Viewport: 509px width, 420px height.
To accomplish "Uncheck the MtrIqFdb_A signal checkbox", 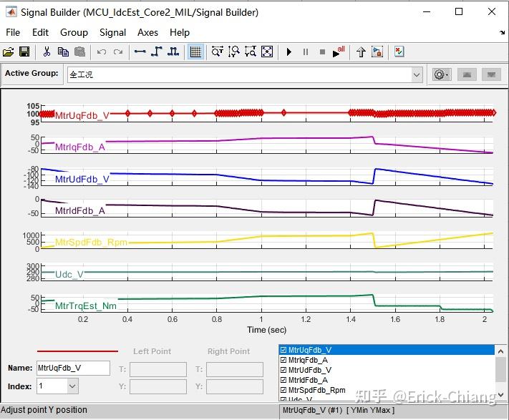I will 283,360.
